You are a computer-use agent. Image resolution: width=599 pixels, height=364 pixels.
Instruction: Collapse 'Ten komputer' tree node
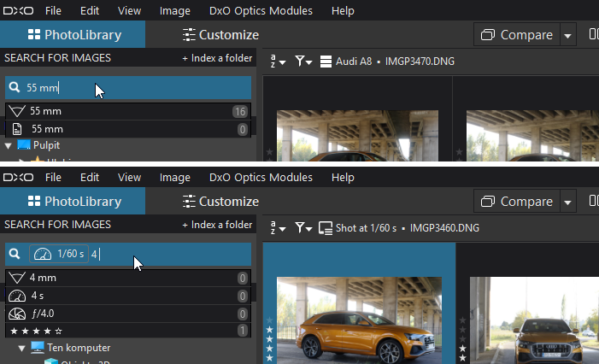pyautogui.click(x=21, y=348)
